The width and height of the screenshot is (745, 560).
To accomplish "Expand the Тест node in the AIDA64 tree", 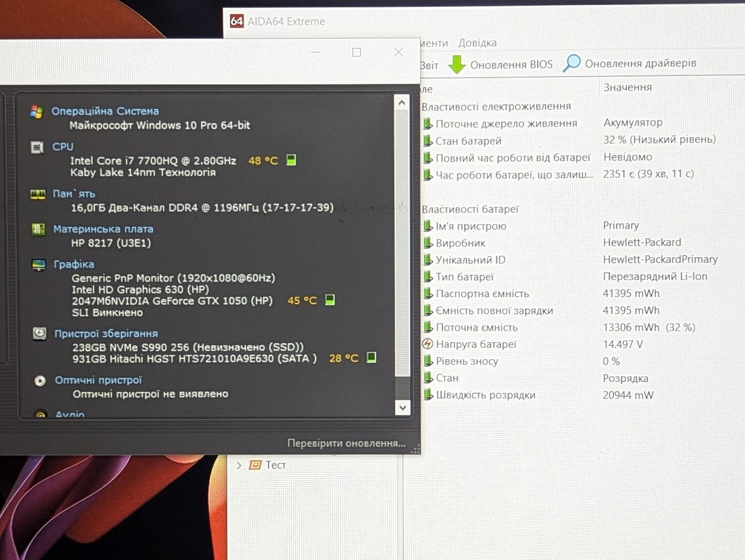I will pyautogui.click(x=239, y=465).
